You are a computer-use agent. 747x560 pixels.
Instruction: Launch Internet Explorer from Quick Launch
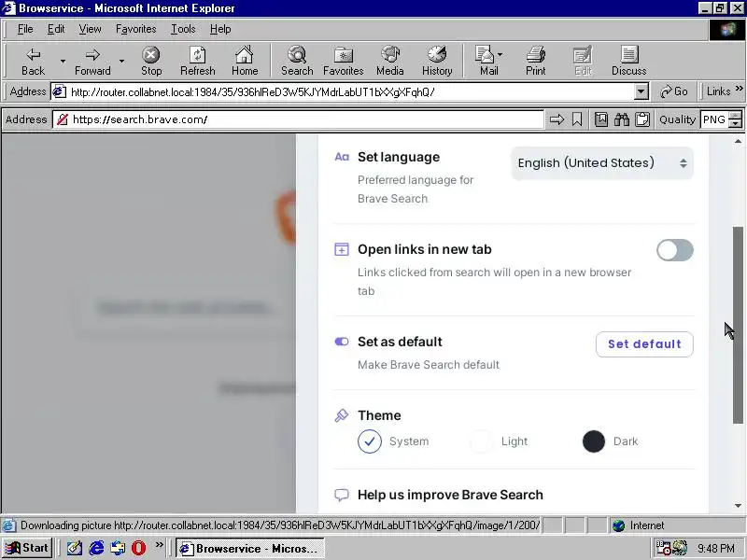click(96, 548)
